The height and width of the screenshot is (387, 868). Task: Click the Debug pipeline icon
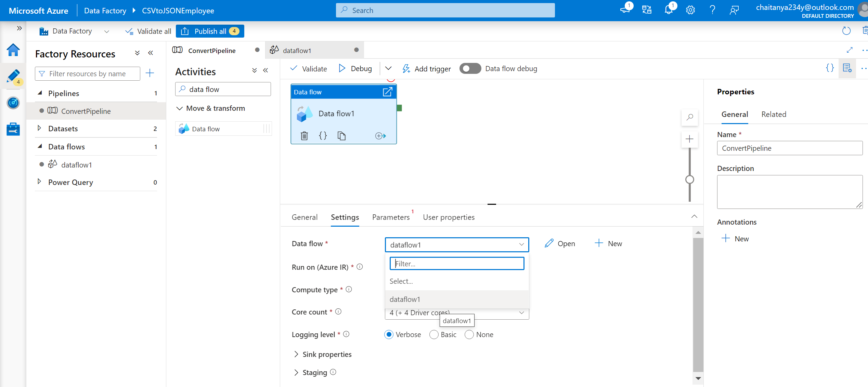point(355,68)
